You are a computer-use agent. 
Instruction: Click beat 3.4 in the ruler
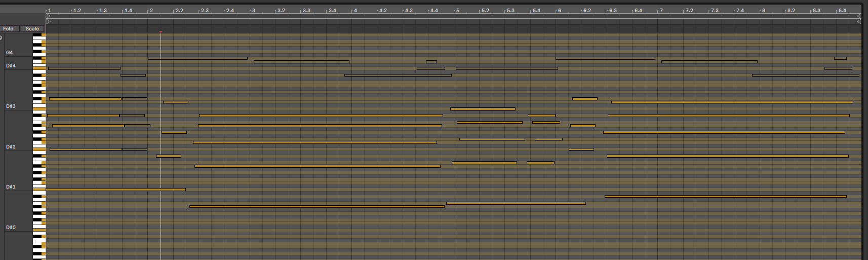(x=332, y=10)
